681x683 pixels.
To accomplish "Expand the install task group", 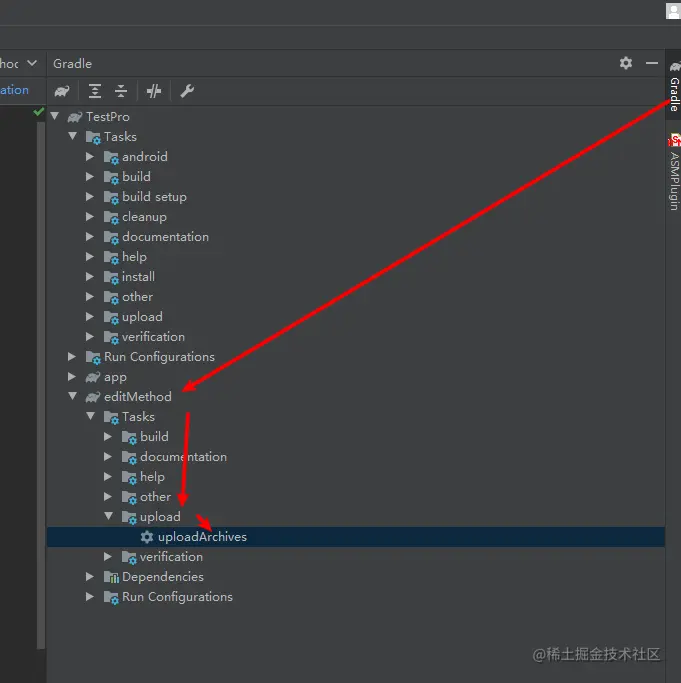I will pyautogui.click(x=90, y=277).
